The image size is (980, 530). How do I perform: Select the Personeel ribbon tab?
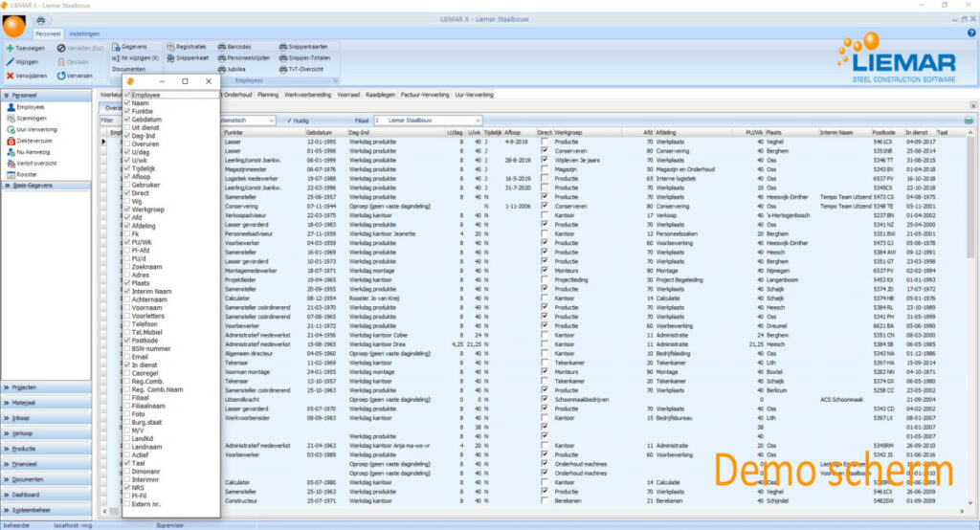[x=48, y=33]
